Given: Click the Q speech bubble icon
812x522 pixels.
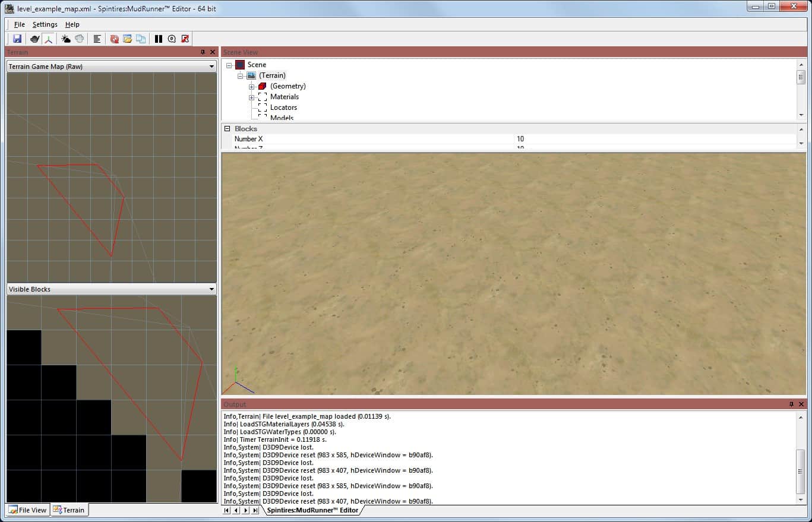Looking at the screenshot, I should coord(172,39).
